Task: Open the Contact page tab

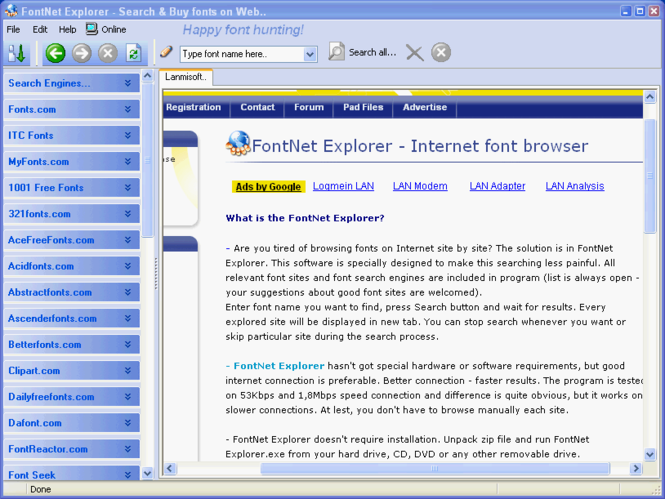Action: [x=257, y=107]
